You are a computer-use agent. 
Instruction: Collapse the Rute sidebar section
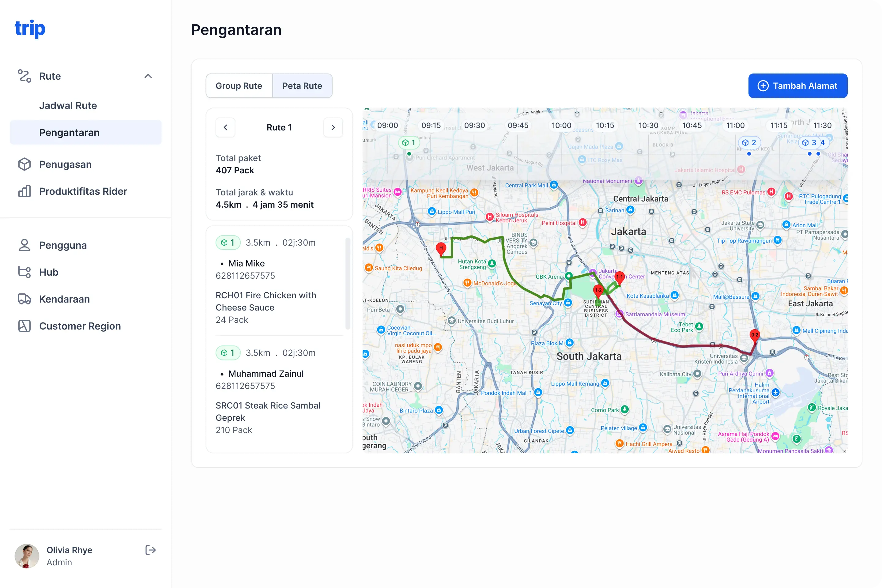(148, 76)
